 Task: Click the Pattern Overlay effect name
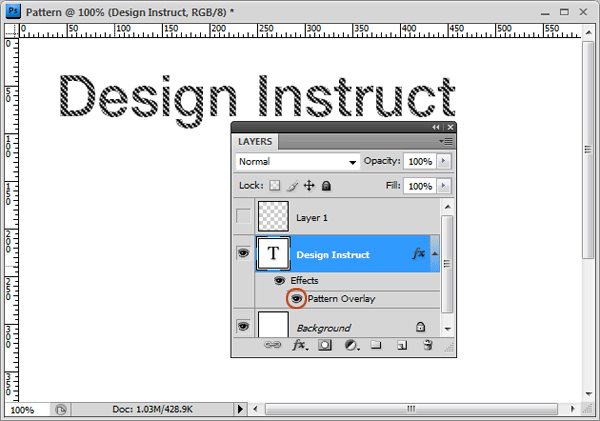[341, 299]
